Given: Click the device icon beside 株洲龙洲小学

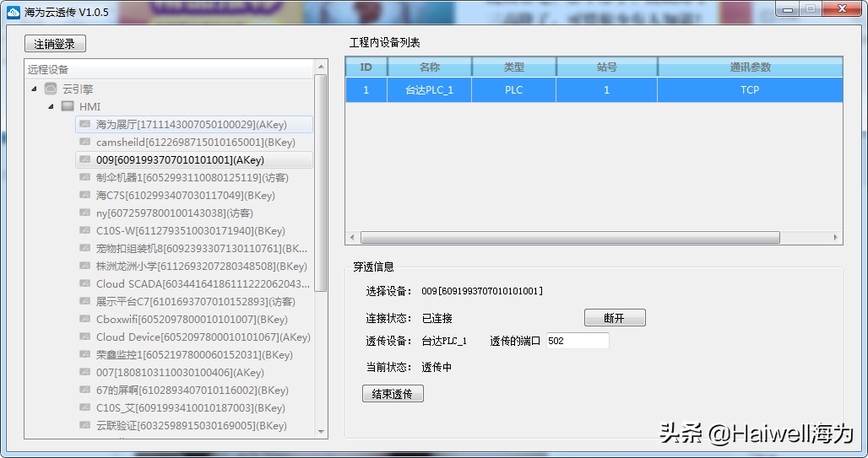Looking at the screenshot, I should click(x=84, y=266).
